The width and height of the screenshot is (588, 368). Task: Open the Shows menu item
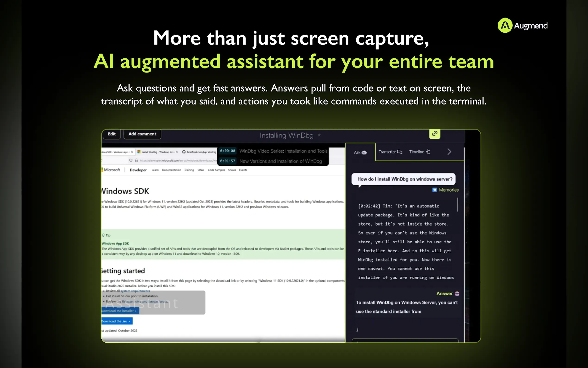(232, 170)
